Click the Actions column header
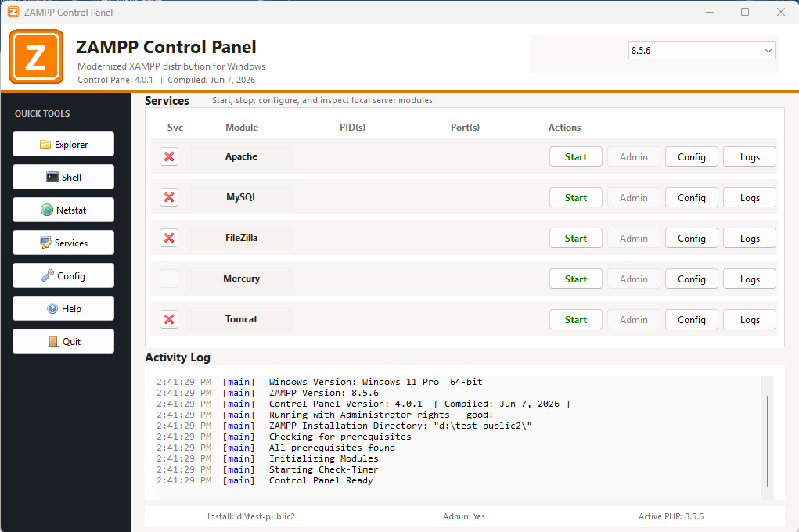The height and width of the screenshot is (532, 799). click(564, 128)
